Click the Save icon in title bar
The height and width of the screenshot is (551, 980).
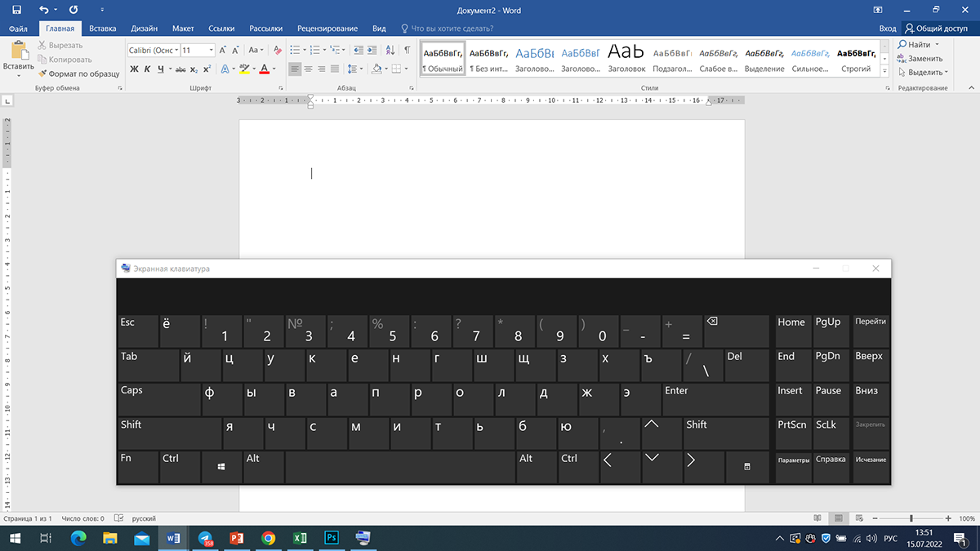tap(16, 10)
